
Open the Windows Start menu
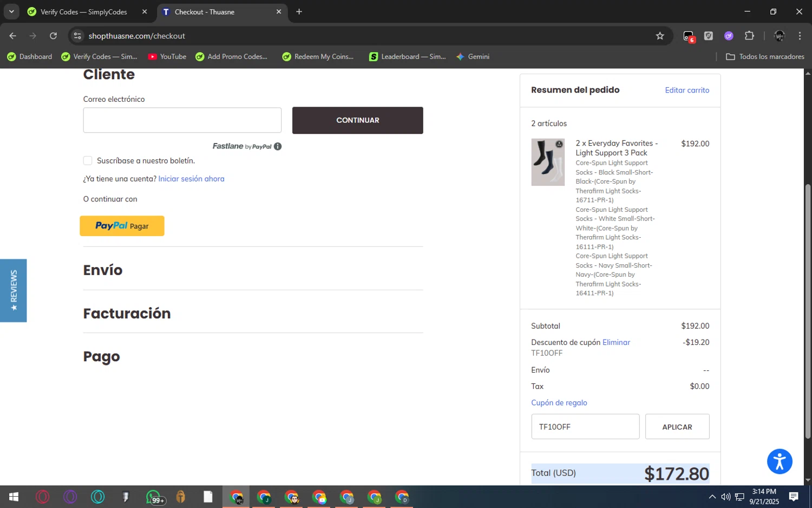14,497
